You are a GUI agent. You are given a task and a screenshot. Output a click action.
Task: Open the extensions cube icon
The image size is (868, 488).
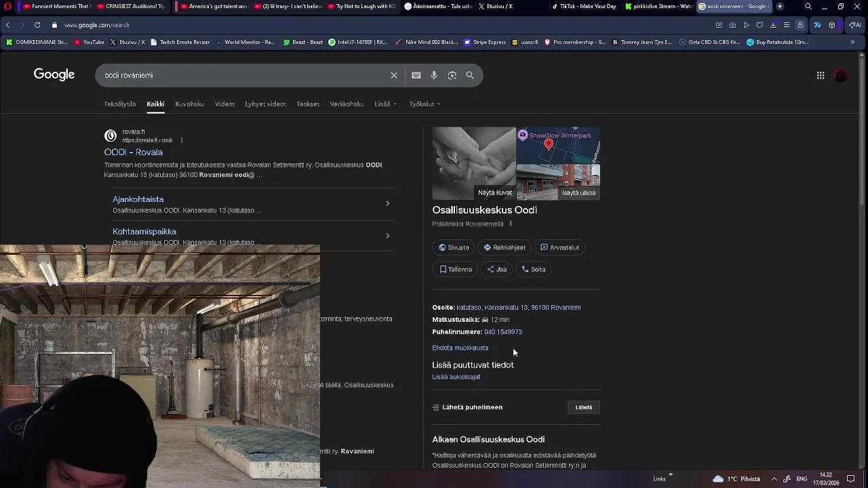[832, 25]
